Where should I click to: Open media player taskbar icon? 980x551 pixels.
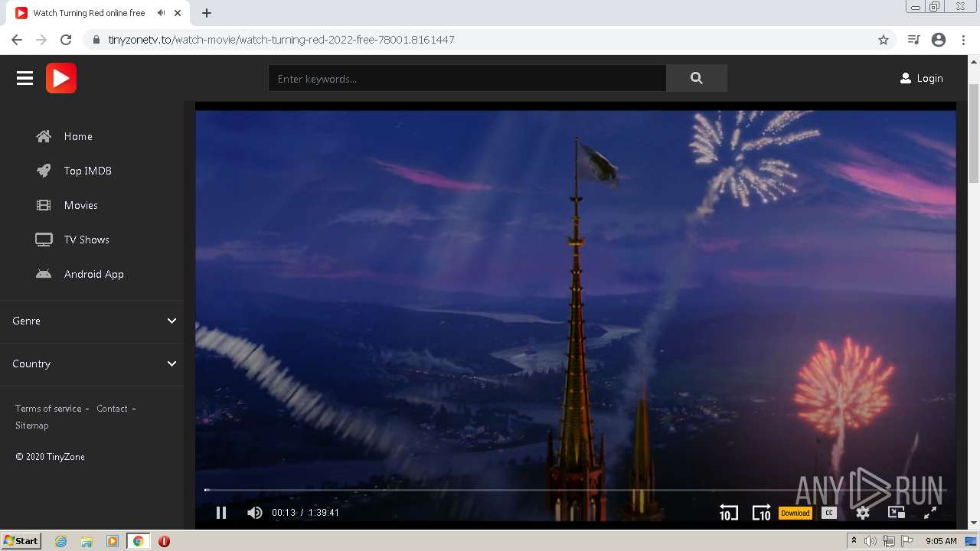[113, 541]
